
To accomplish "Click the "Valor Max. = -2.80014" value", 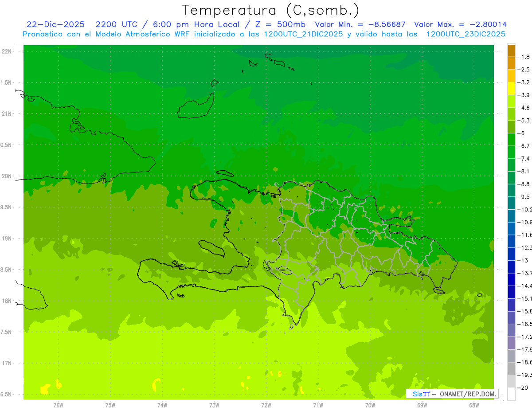I will coord(460,24).
